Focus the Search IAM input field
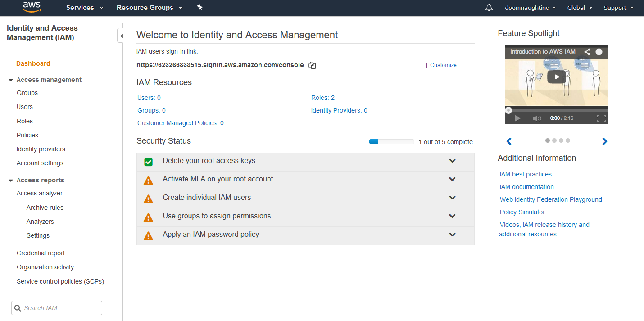Screen dimensions: 644x321 tap(57, 308)
